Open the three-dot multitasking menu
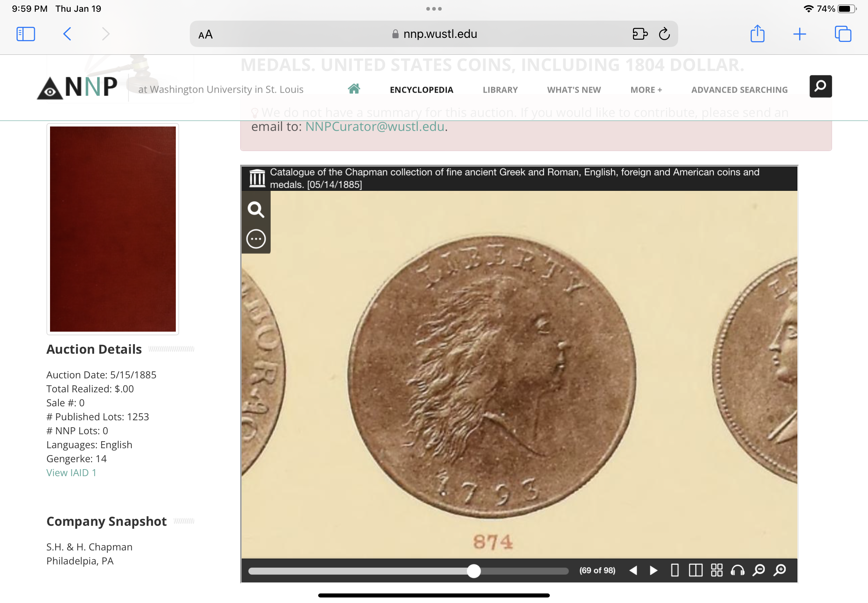The width and height of the screenshot is (868, 603). pyautogui.click(x=434, y=9)
